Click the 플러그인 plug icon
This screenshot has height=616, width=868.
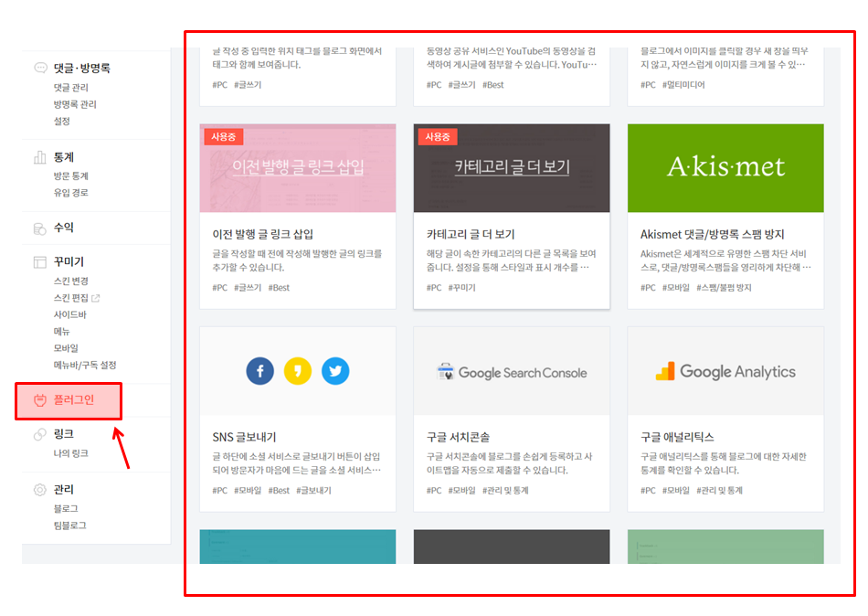(x=40, y=400)
